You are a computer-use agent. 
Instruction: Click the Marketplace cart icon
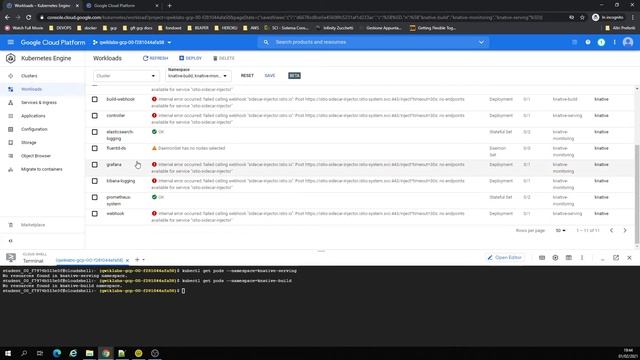[11, 225]
